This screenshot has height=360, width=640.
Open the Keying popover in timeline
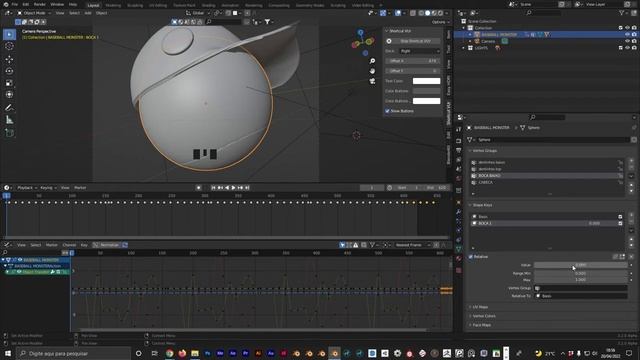[48, 188]
